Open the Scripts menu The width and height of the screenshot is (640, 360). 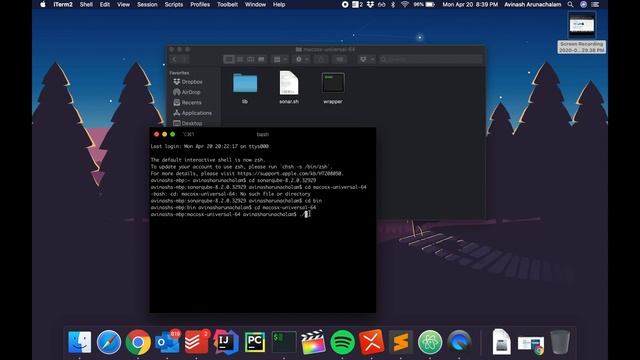(174, 4)
